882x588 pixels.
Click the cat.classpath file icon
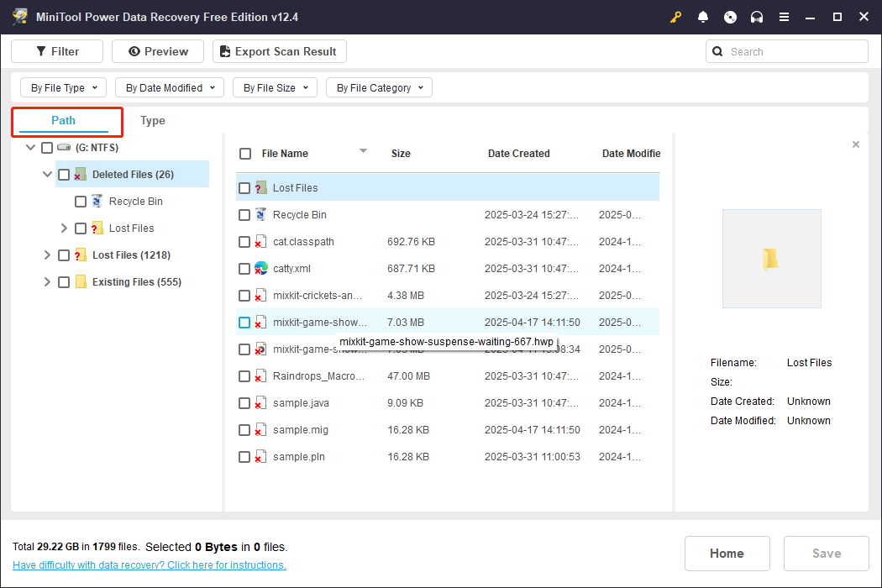(260, 241)
